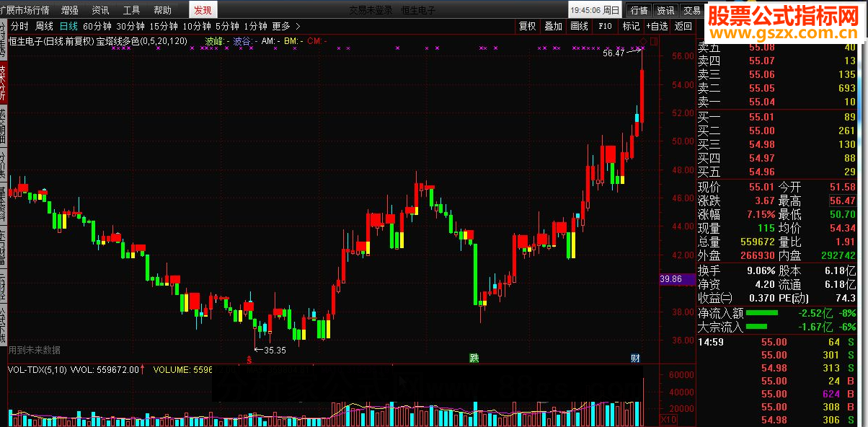Select the 买三 54.98 order row
Screen dimensions: 868x427
click(x=777, y=144)
